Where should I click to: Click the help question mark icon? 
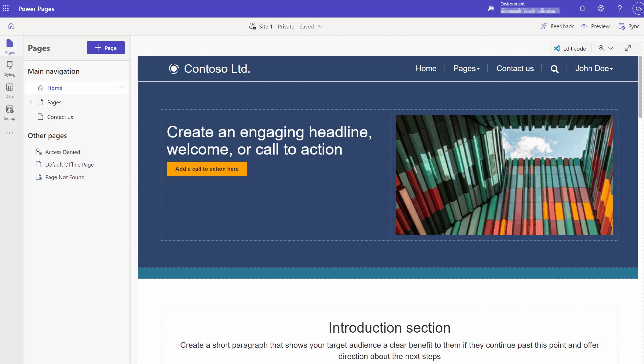619,9
